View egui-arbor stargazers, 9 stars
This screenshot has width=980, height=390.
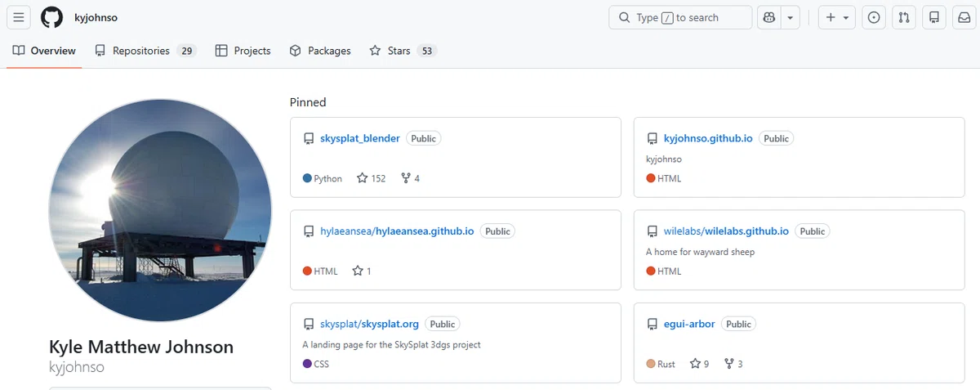(699, 364)
